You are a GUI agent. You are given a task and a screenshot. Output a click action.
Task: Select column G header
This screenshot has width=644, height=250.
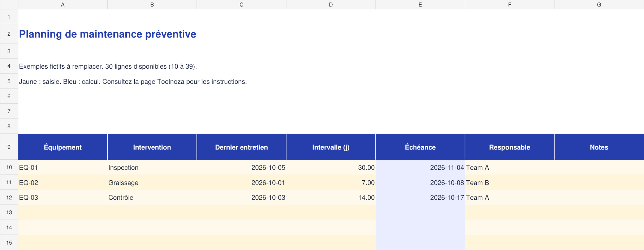pos(599,4)
